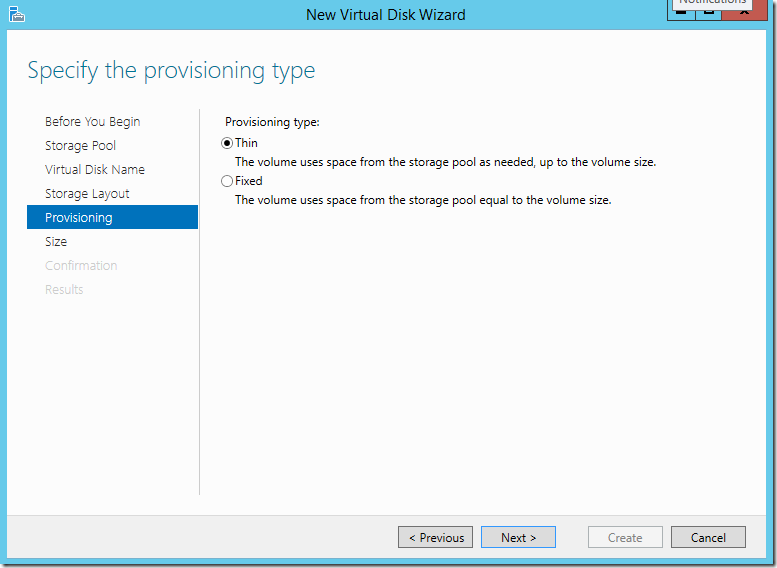
Task: Choose the Fixed provisioning radio button
Action: click(227, 181)
